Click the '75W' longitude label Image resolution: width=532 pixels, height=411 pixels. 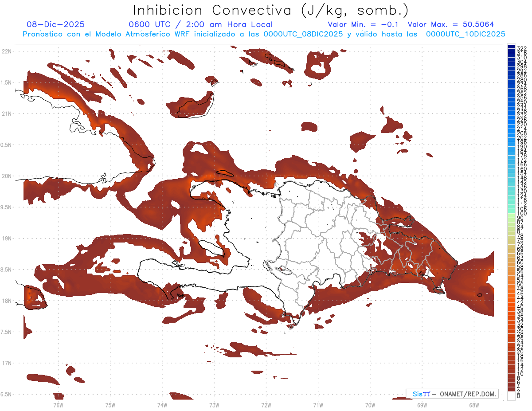point(110,405)
